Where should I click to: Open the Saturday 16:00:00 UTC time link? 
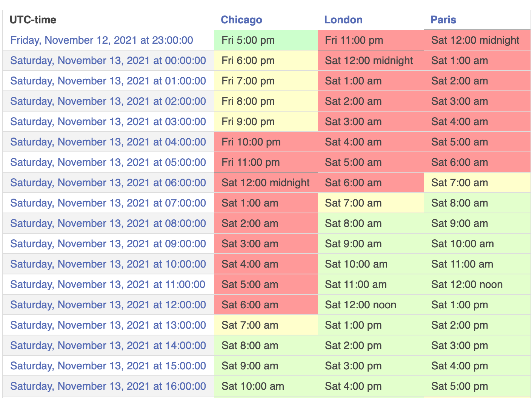(108, 386)
